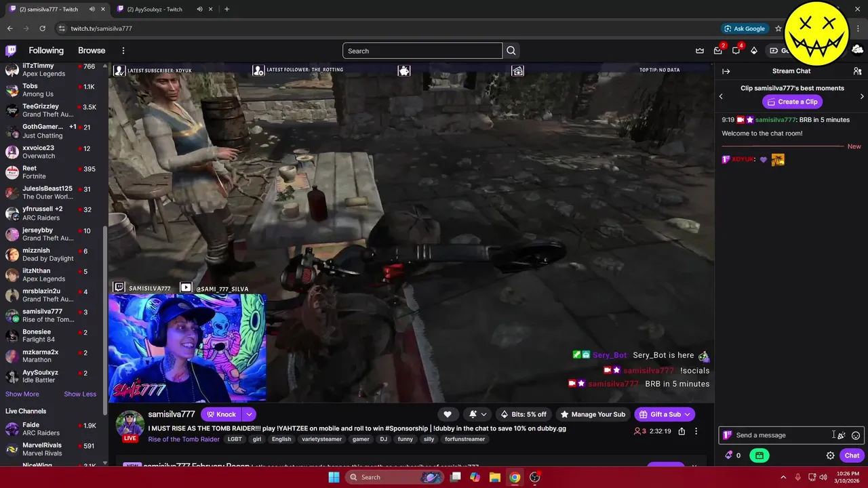Screen dimensions: 868x488
Task: Click the Twitch search field
Action: tap(422, 51)
